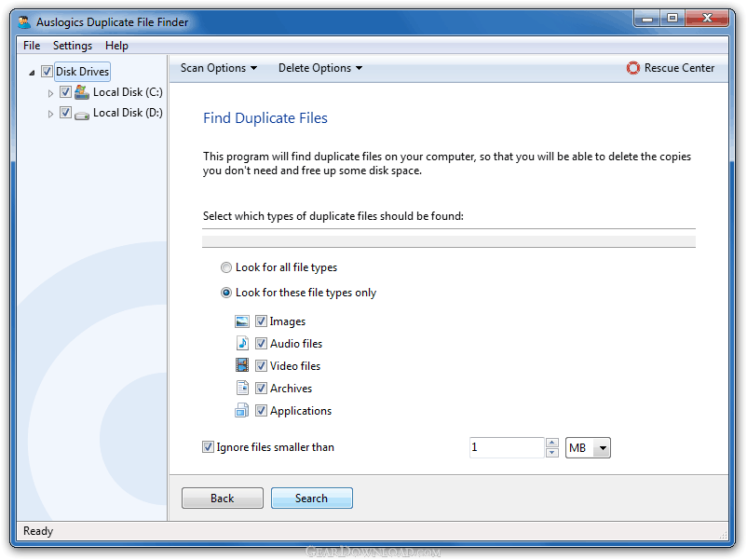
Task: Open the Scan Options dropdown
Action: click(x=219, y=68)
